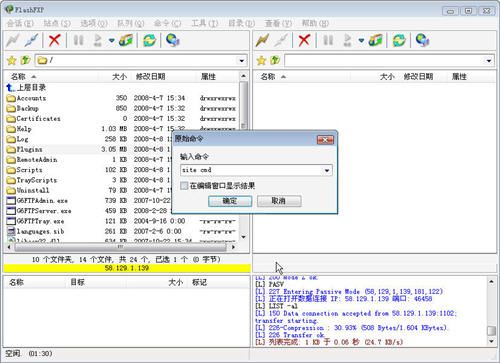
Task: Select the languages.sib file
Action: pos(35,231)
